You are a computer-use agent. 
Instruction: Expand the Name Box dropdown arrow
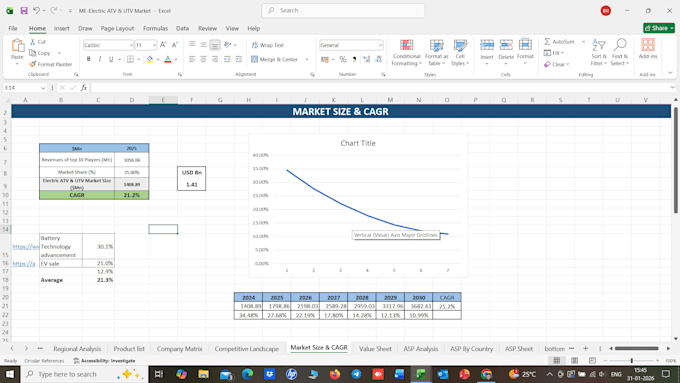point(43,88)
